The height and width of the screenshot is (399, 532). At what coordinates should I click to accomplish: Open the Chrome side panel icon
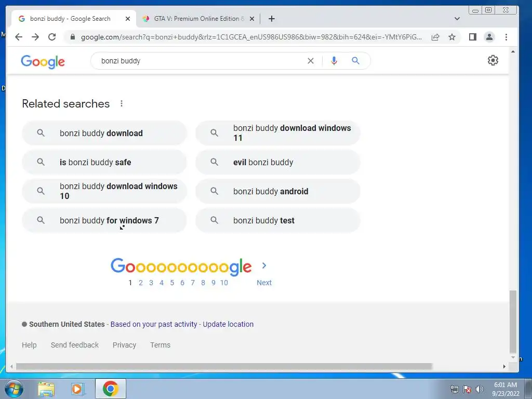(x=473, y=37)
